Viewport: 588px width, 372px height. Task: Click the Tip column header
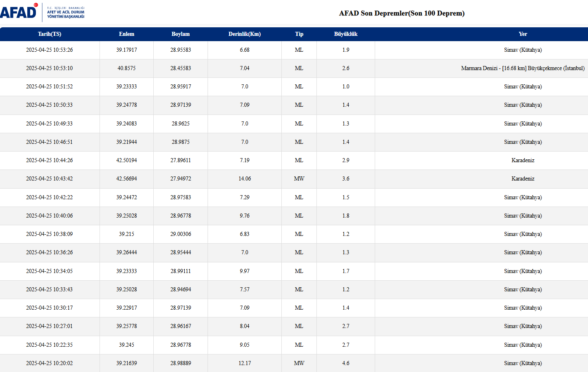pos(299,34)
